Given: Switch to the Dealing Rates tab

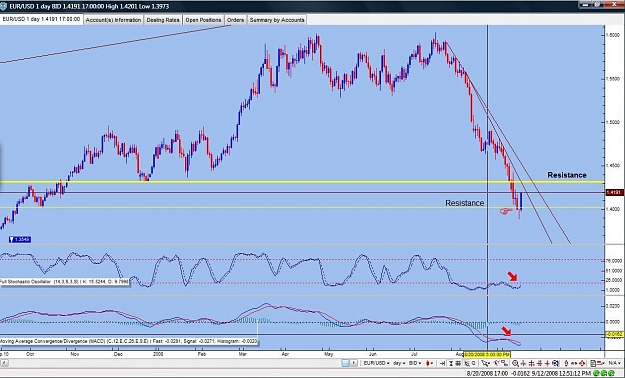Looking at the screenshot, I should coord(163,20).
